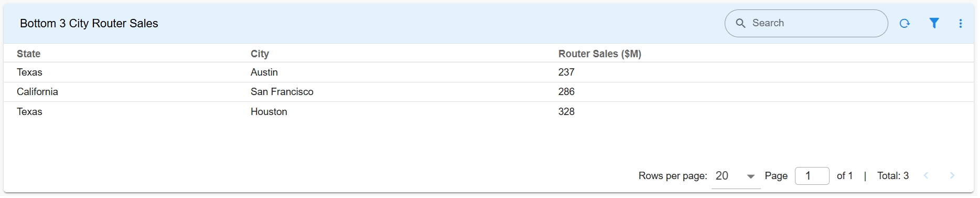Sort by the State column header

(28, 54)
